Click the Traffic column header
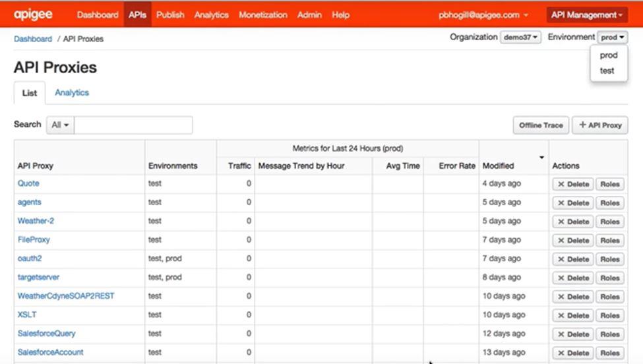The height and width of the screenshot is (364, 643). pos(239,166)
